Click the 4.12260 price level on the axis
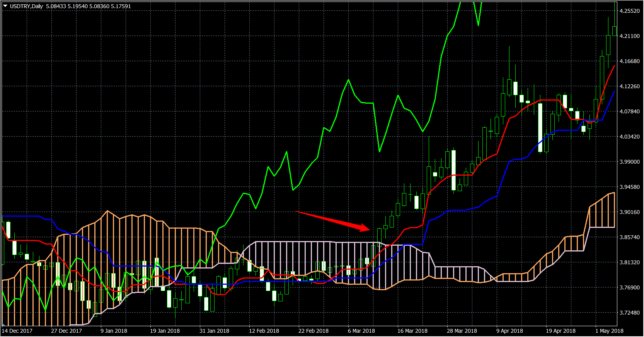 (629, 86)
